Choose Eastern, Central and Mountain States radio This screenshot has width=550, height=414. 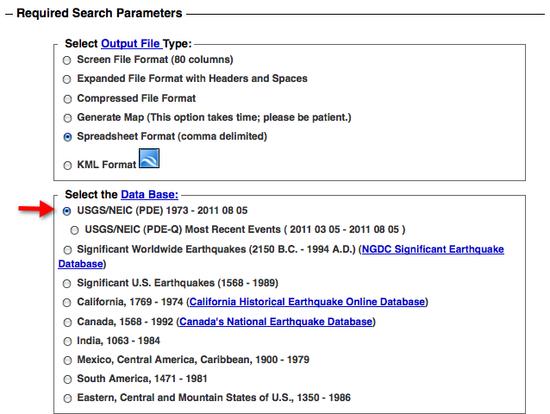coord(67,398)
